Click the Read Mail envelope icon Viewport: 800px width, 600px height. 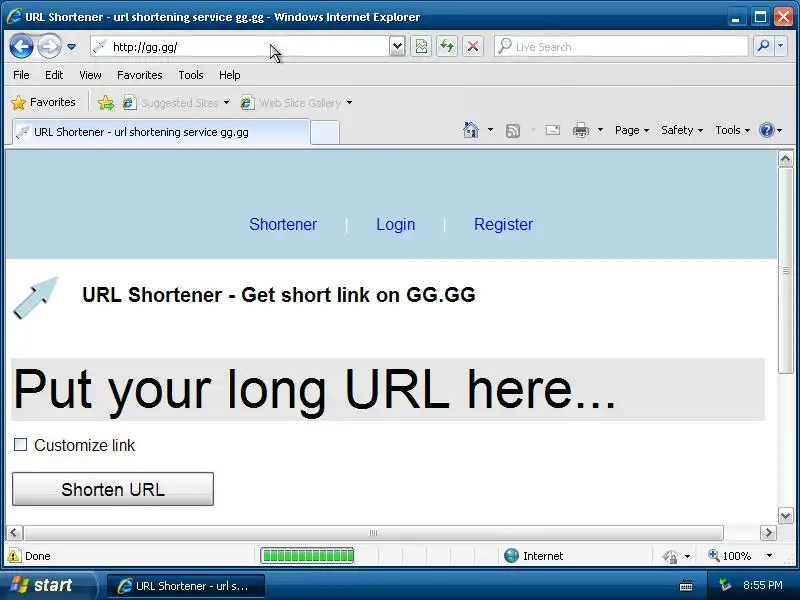pos(553,130)
